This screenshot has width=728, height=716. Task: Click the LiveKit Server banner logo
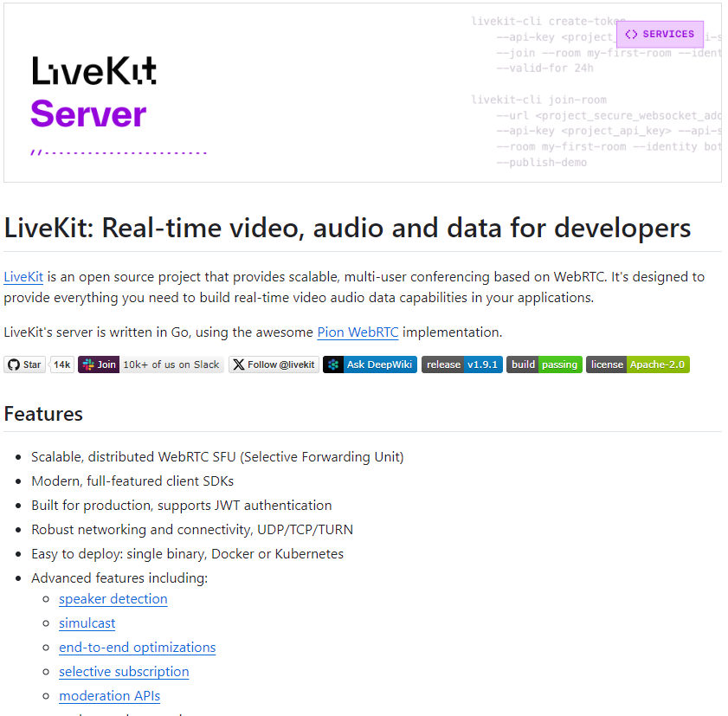tap(94, 92)
